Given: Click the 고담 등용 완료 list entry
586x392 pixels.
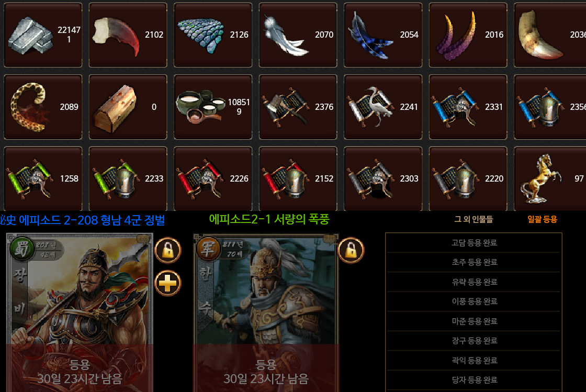Looking at the screenshot, I should [474, 242].
